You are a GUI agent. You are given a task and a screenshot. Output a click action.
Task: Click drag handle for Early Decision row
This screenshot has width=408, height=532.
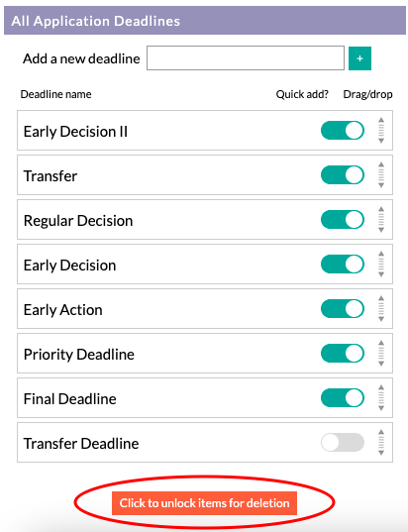[381, 264]
